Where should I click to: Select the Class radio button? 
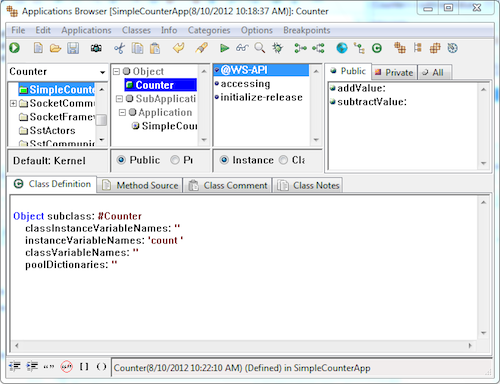click(283, 160)
